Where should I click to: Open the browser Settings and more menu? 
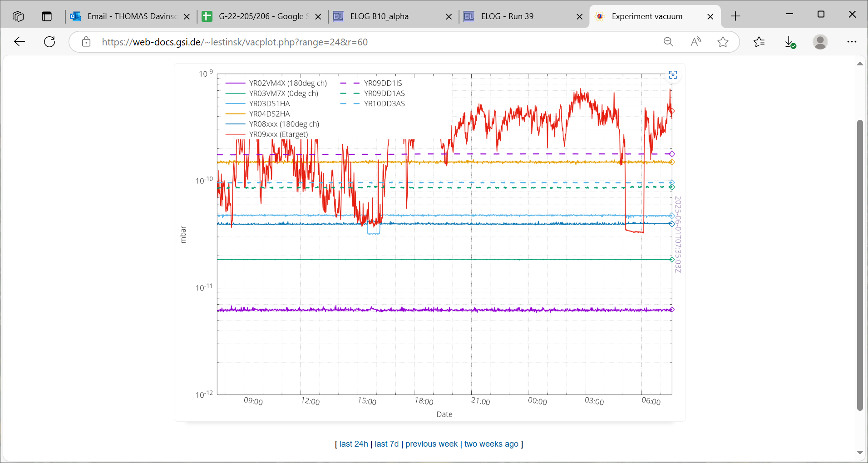click(852, 42)
